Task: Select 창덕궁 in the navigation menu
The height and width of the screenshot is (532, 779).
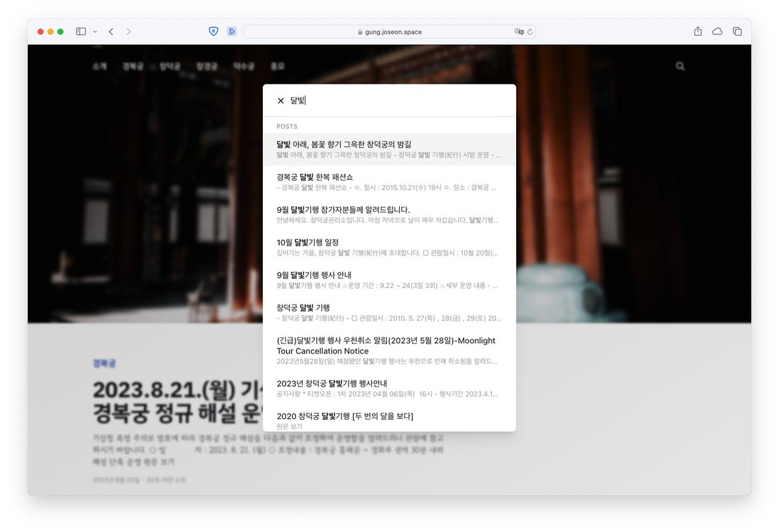Action: (169, 66)
